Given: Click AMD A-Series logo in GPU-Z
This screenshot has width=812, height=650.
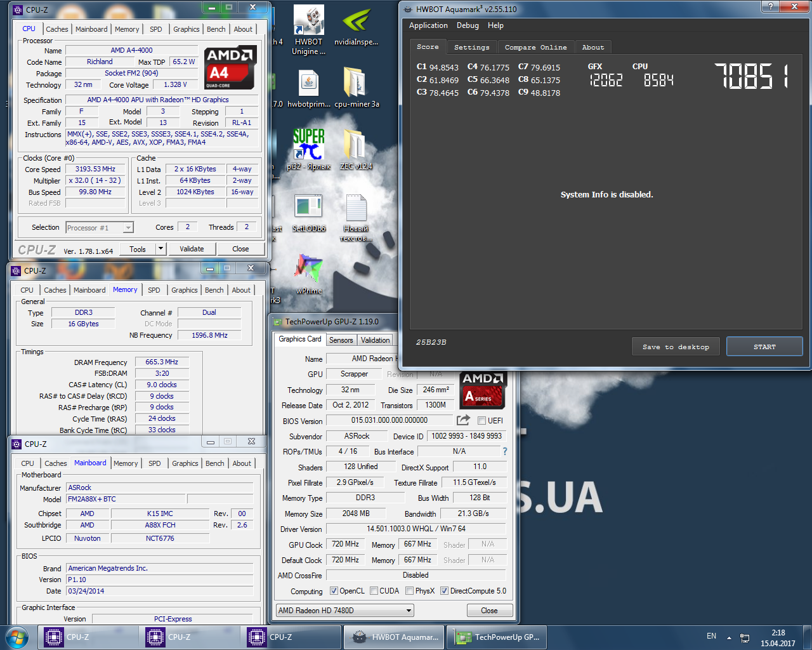Looking at the screenshot, I should point(482,389).
